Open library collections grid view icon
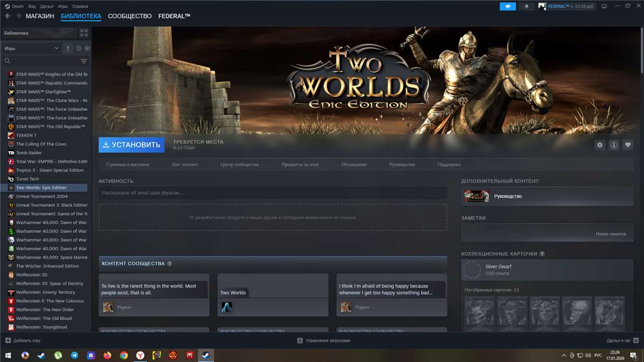This screenshot has height=362, width=644. pos(84,33)
